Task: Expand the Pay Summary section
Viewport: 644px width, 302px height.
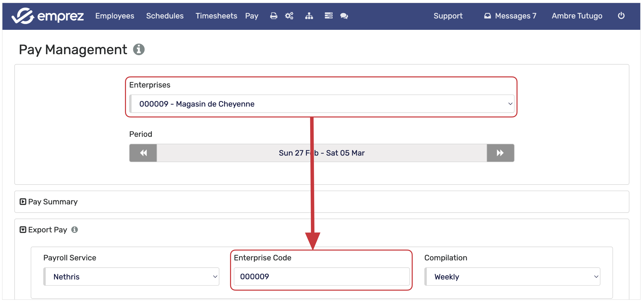Action: [23, 202]
